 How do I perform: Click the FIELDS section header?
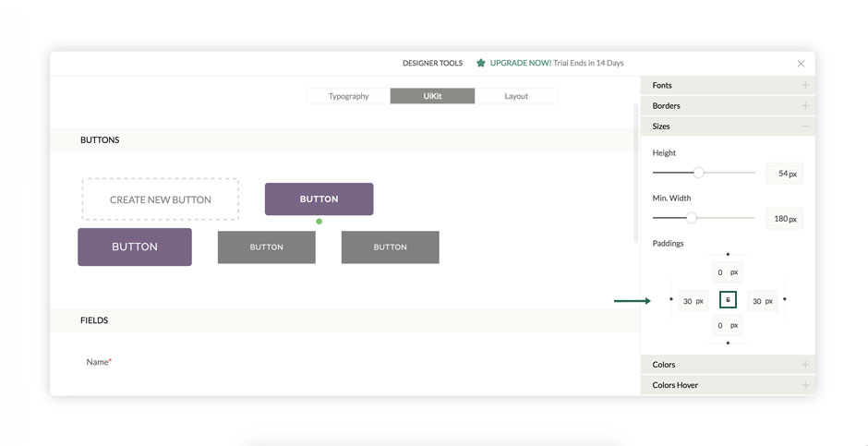coord(344,320)
